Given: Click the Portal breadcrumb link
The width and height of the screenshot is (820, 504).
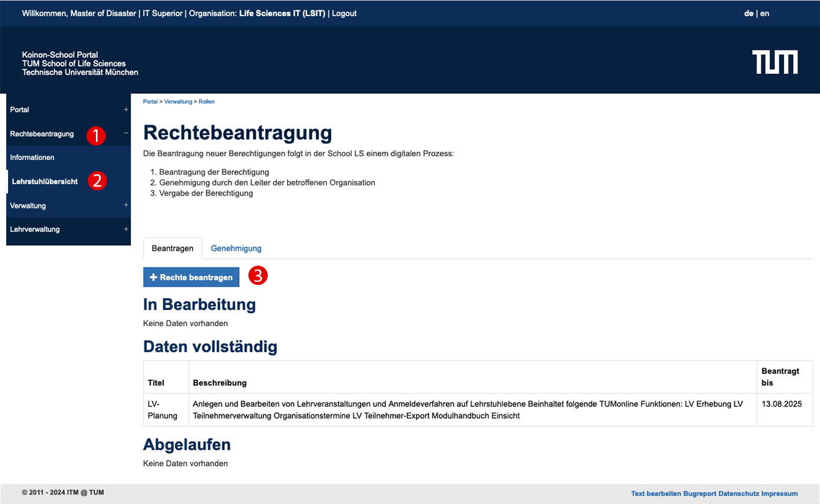Looking at the screenshot, I should coord(150,101).
